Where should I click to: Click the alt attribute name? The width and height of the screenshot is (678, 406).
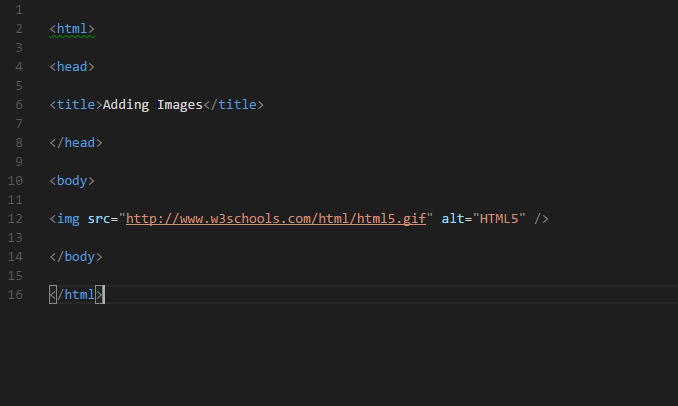[x=453, y=219]
